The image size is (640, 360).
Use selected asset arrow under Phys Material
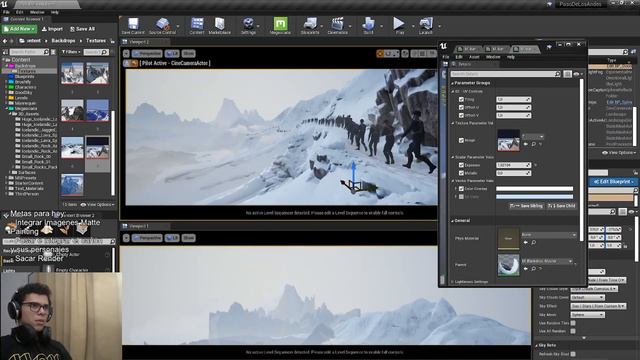pyautogui.click(x=526, y=242)
